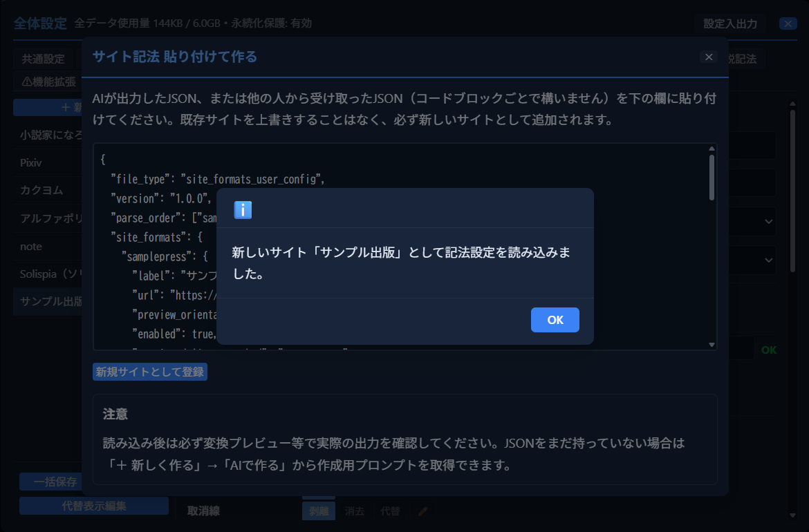Click the 代替表示編集 button
This screenshot has height=532, width=809.
point(94,506)
